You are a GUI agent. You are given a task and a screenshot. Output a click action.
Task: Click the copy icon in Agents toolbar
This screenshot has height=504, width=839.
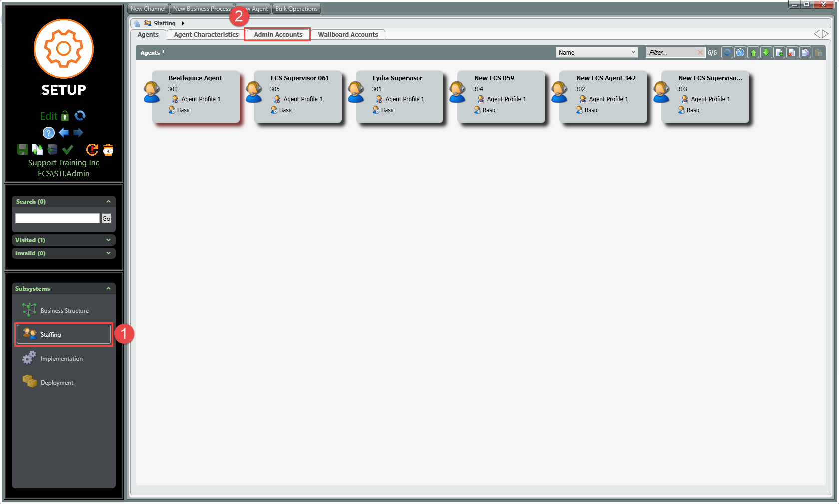tap(805, 53)
